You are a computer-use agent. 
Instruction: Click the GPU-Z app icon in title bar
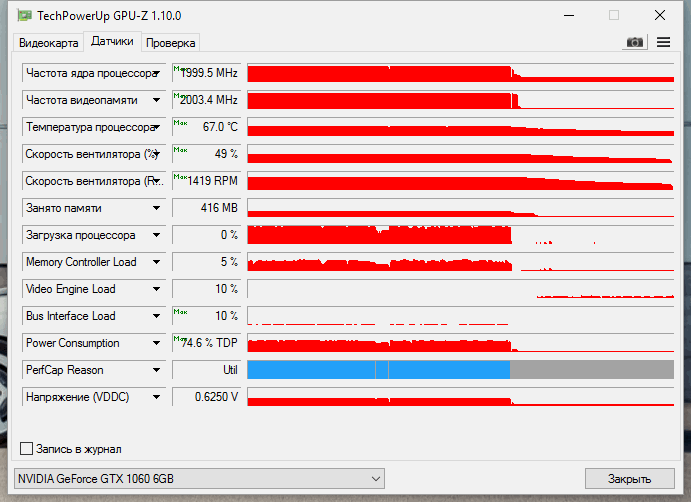coord(24,15)
